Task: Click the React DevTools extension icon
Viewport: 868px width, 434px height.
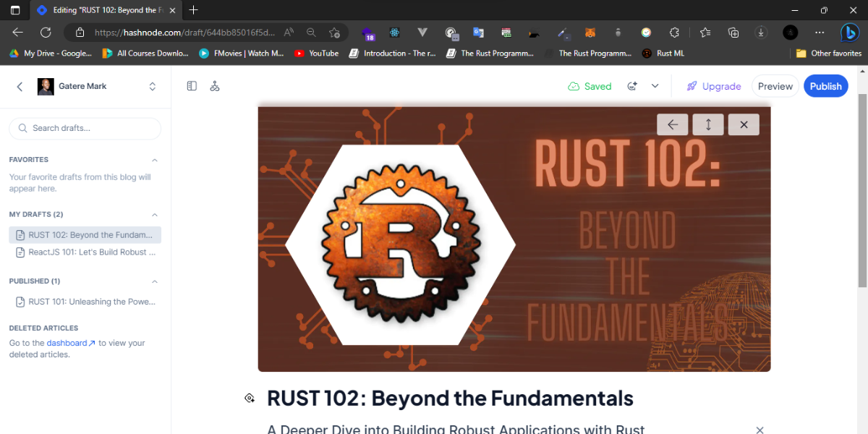Action: tap(395, 33)
